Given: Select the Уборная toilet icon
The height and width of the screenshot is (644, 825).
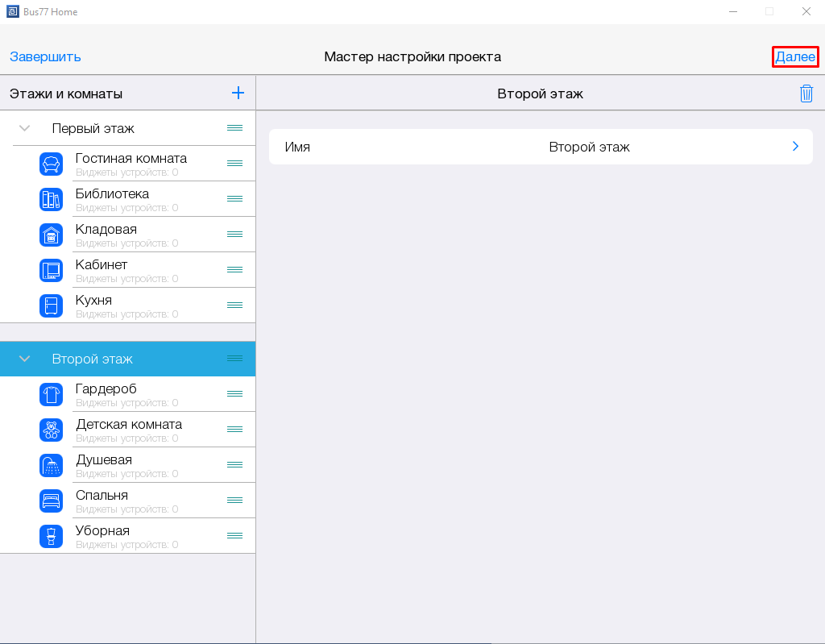Looking at the screenshot, I should tap(51, 536).
